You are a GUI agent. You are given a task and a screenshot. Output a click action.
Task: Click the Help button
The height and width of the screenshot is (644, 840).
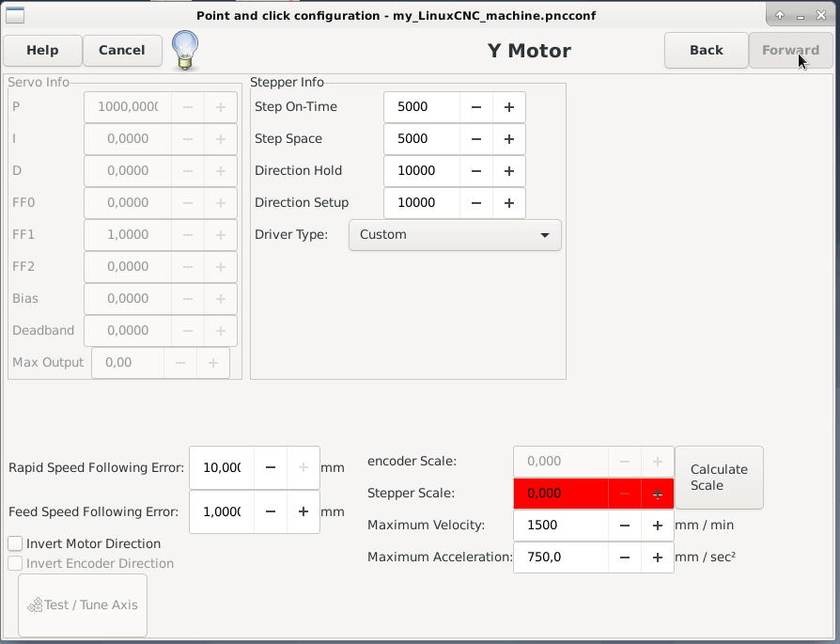point(42,51)
